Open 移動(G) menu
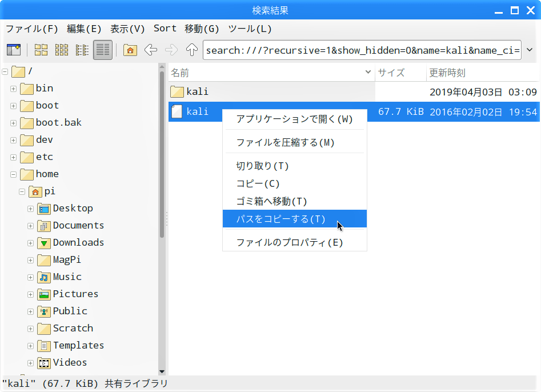541x392 pixels. tap(202, 29)
